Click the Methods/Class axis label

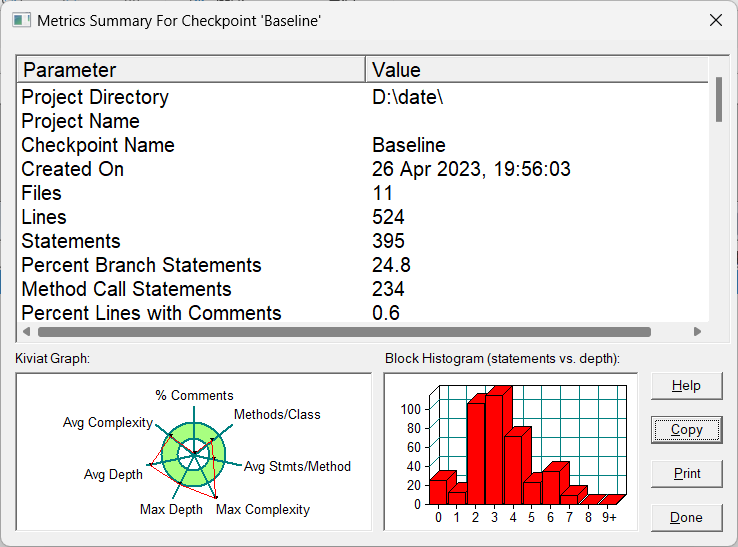click(277, 414)
